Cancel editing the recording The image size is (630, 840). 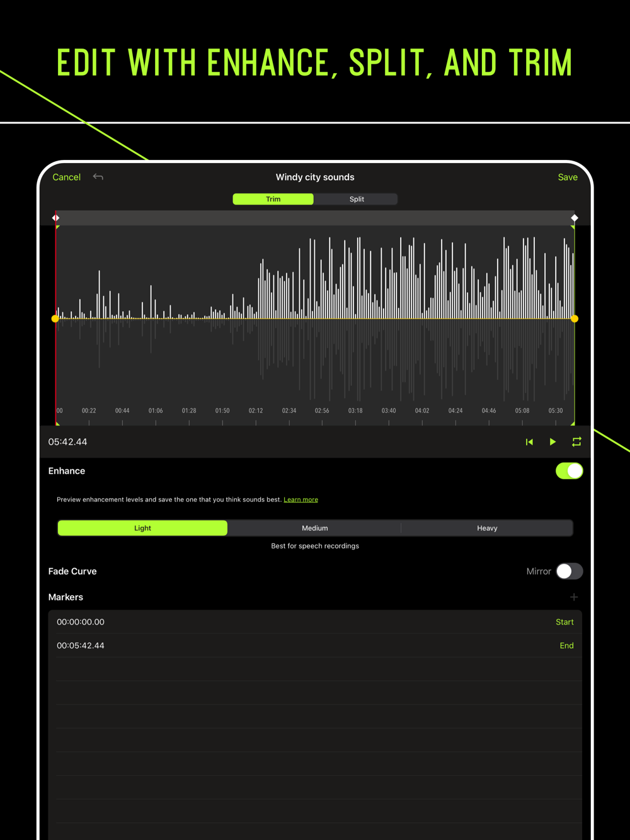(x=66, y=178)
